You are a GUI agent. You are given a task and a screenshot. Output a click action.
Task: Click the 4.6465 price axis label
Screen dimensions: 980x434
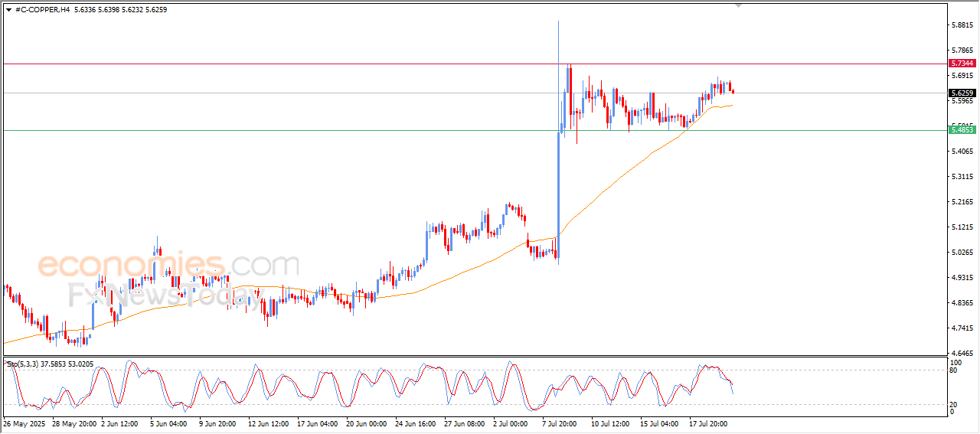962,354
